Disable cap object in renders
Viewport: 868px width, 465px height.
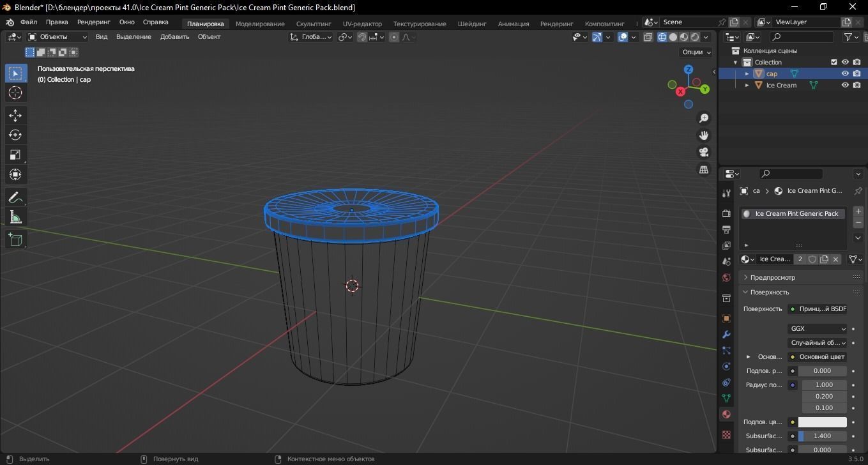point(857,73)
